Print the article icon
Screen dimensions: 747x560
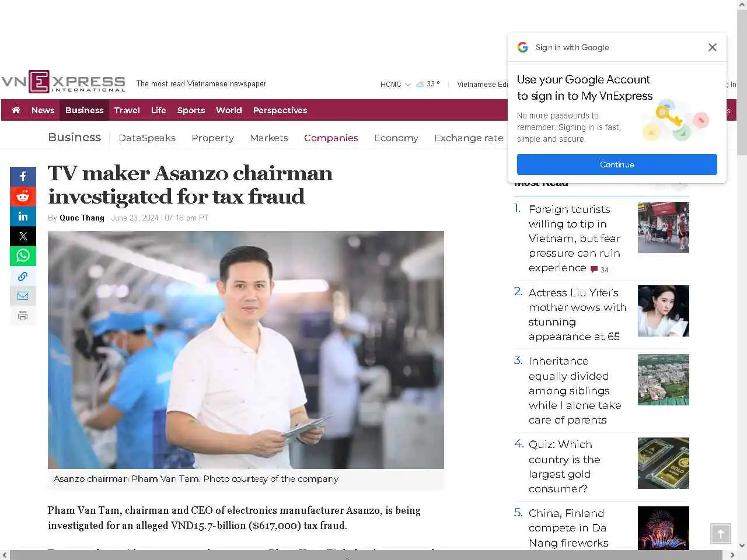(23, 316)
